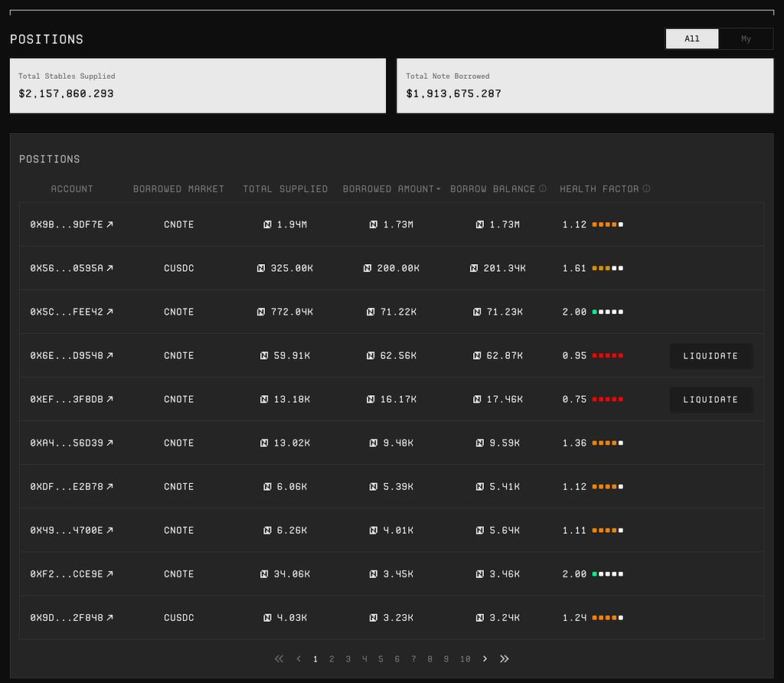
Task: Click health factor bar for 0XF2...CCE9E
Action: click(x=607, y=574)
